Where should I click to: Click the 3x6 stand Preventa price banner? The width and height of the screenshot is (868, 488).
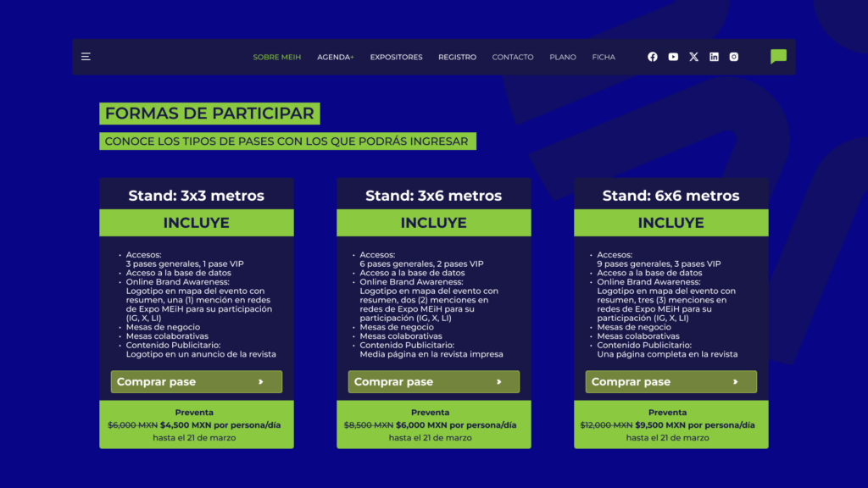[433, 424]
